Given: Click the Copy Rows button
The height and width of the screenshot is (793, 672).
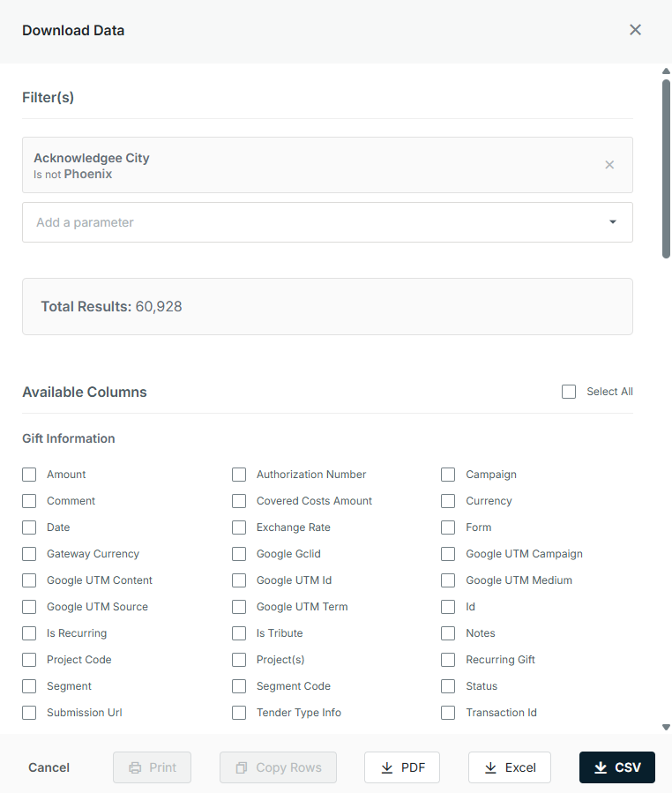Looking at the screenshot, I should coord(278,767).
